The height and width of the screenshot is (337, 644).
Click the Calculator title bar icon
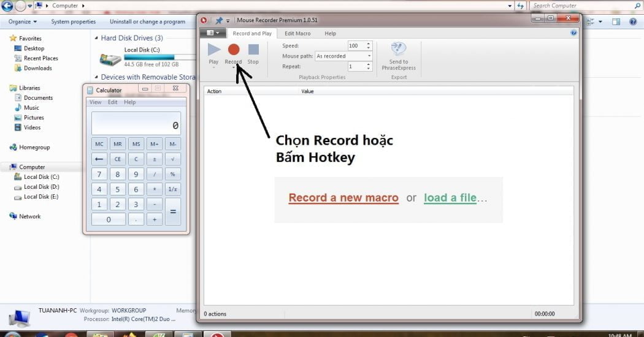tap(90, 90)
